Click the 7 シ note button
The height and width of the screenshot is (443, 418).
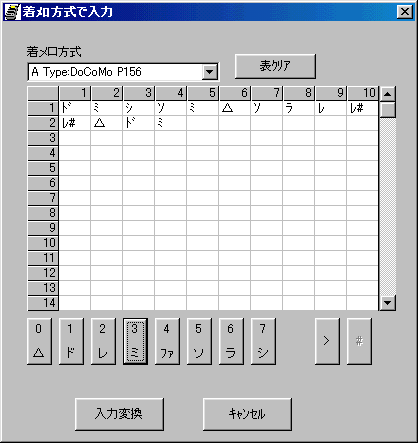263,341
